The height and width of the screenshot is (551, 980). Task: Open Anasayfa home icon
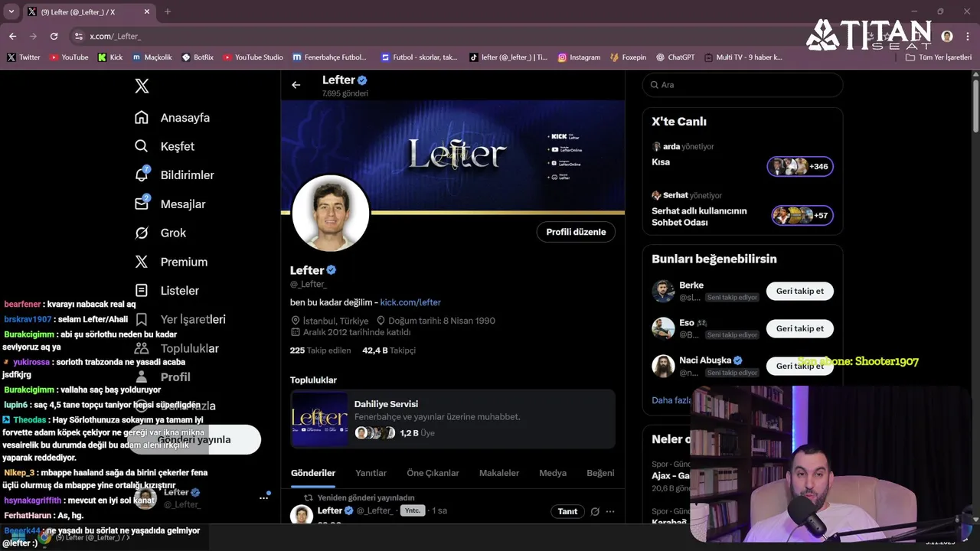[x=142, y=117]
